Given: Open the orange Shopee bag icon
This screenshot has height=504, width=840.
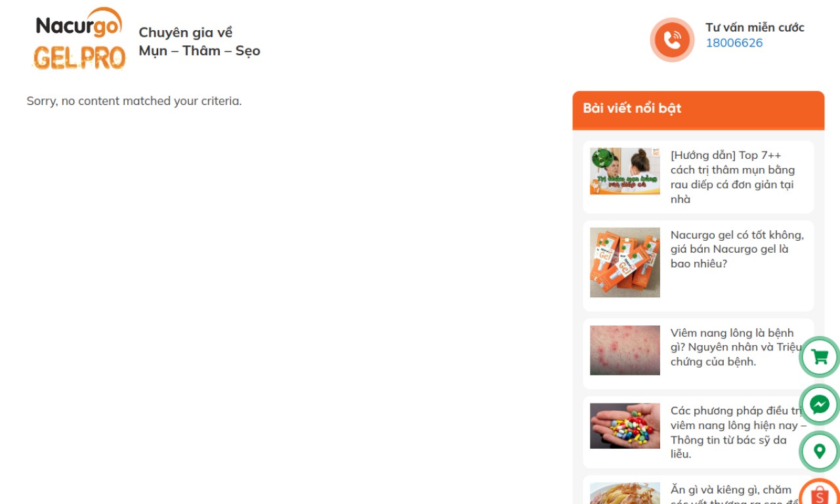Looking at the screenshot, I should (819, 493).
